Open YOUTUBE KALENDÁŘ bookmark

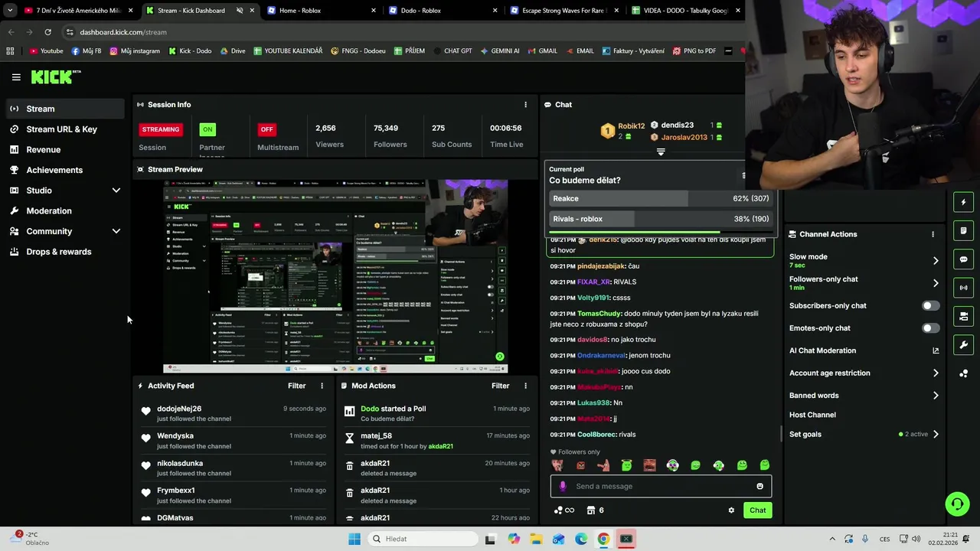(288, 51)
